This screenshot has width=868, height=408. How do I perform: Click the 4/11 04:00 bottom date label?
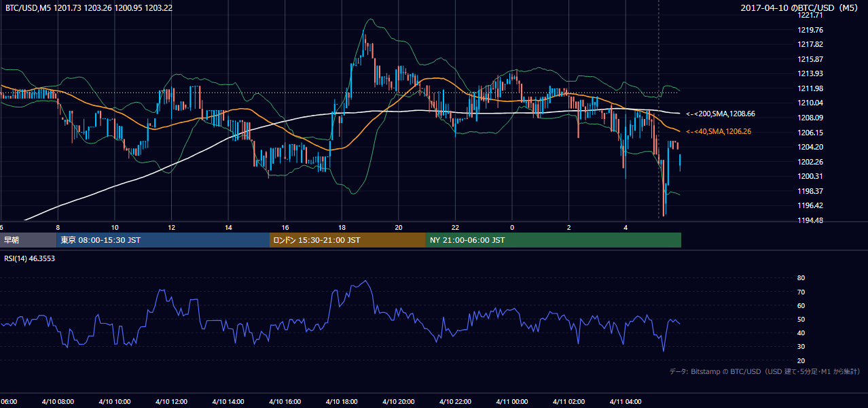click(x=626, y=402)
